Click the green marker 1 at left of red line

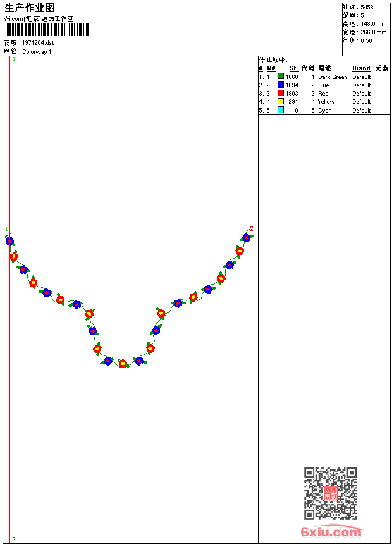pyautogui.click(x=6, y=230)
